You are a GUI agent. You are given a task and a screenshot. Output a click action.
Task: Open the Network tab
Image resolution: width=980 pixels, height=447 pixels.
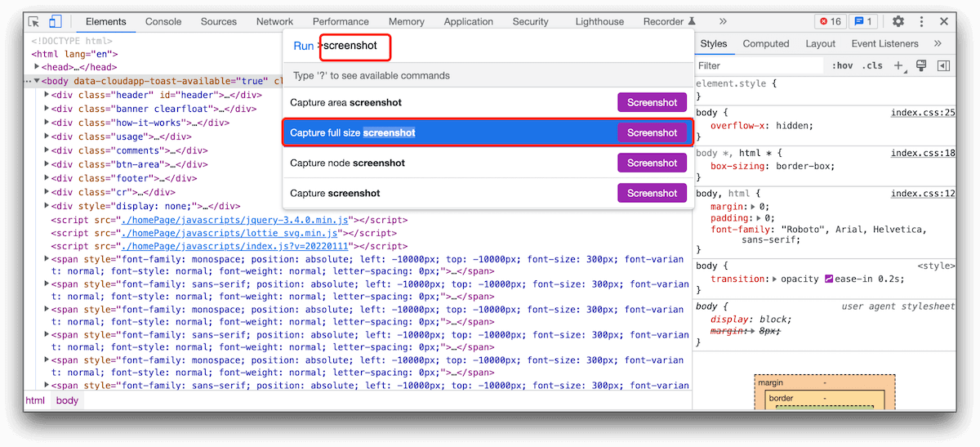[x=274, y=22]
